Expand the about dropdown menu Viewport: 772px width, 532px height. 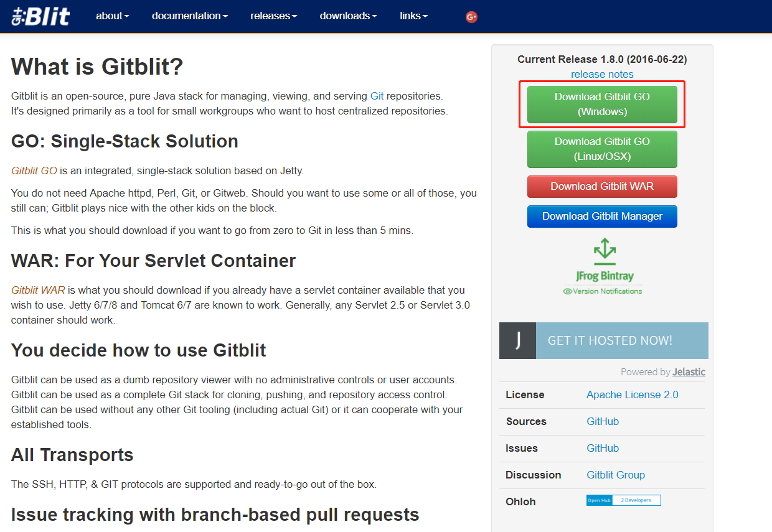(x=113, y=16)
